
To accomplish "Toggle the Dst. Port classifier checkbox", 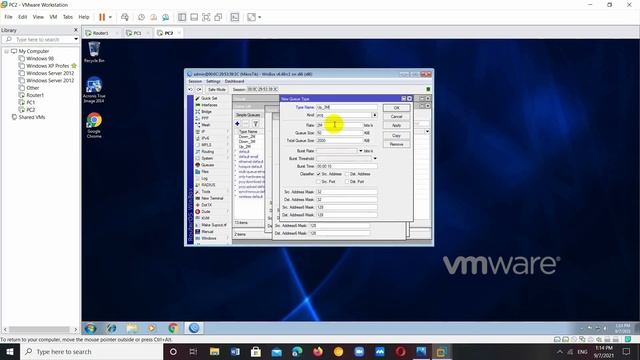I will coord(347,182).
